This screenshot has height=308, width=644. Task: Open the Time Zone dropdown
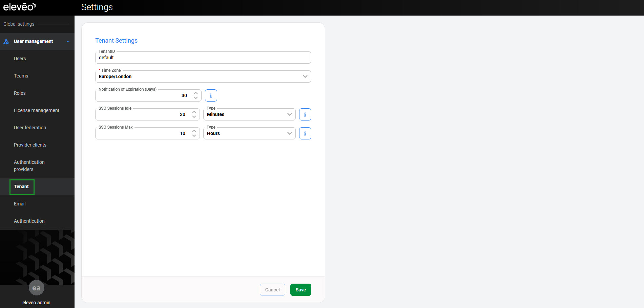point(203,76)
